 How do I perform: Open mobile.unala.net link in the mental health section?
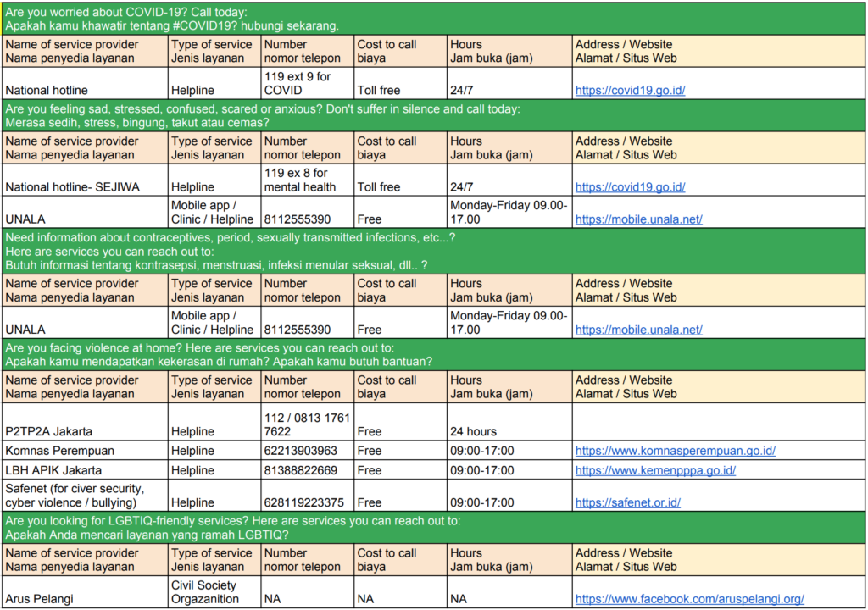coord(639,219)
